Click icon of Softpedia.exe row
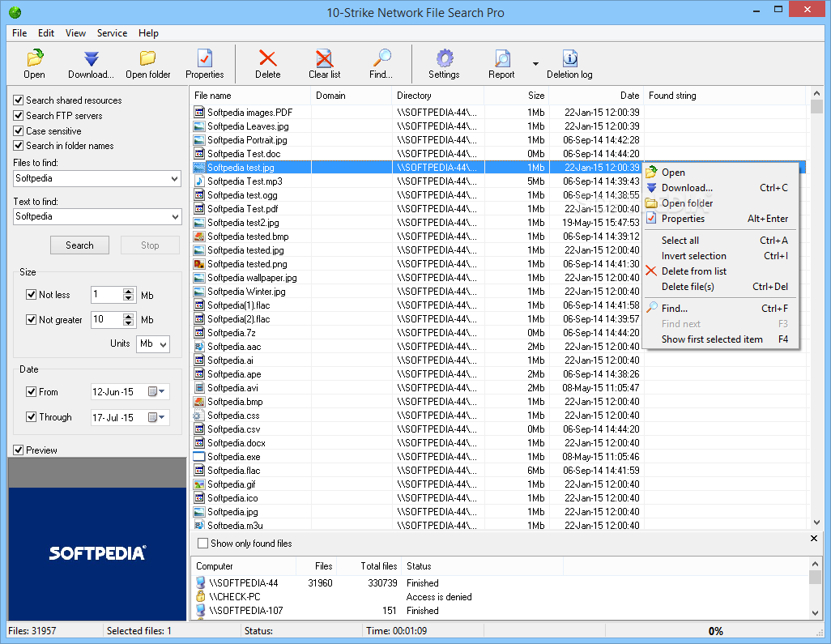Image resolution: width=831 pixels, height=644 pixels. coord(199,457)
